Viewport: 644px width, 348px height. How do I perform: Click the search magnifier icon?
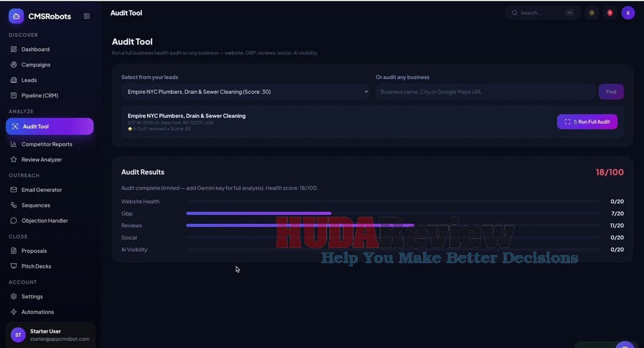pyautogui.click(x=514, y=13)
